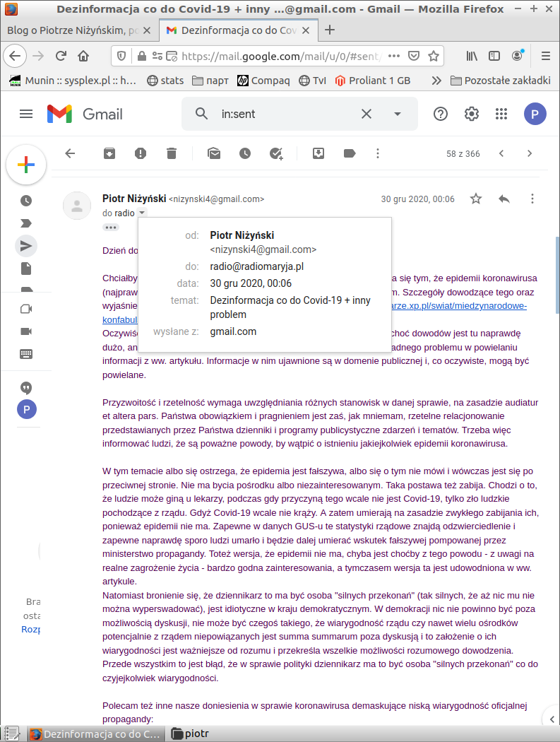Run the search with the magnifier icon
This screenshot has width=560, height=742.
pyautogui.click(x=201, y=114)
